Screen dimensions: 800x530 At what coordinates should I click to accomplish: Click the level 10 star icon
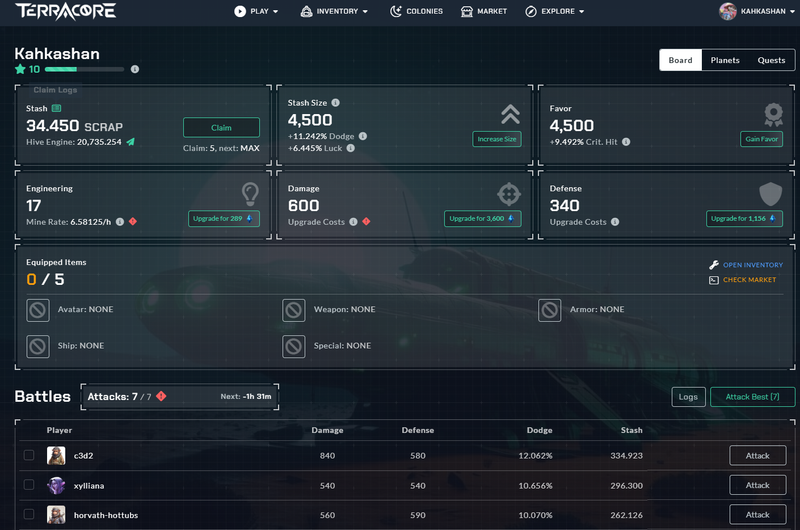tap(20, 69)
